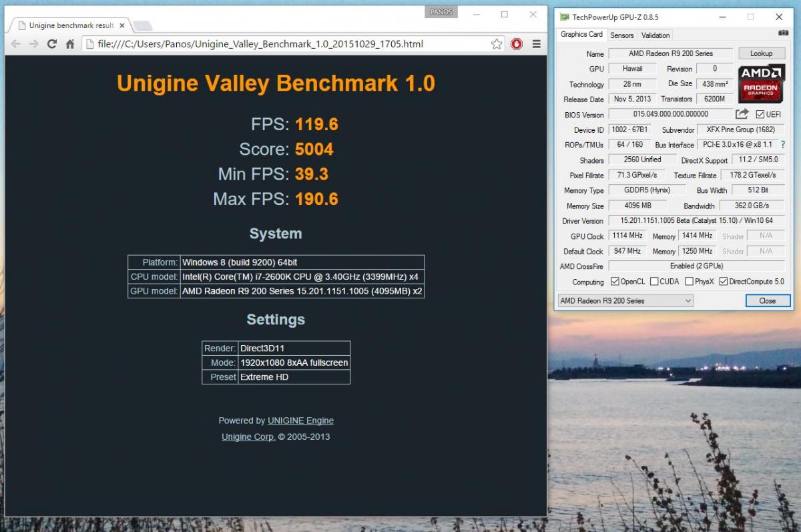
Task: Close the Unigine benchmark result tab
Action: click(x=122, y=25)
